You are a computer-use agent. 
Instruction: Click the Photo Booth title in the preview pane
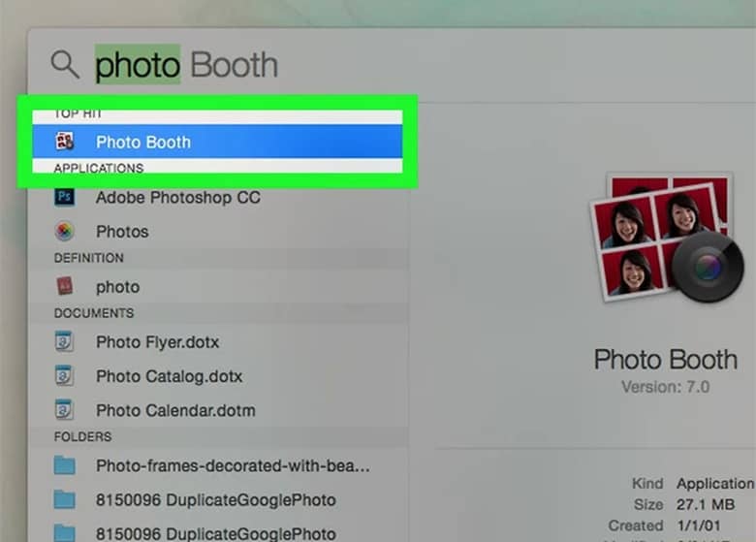665,360
